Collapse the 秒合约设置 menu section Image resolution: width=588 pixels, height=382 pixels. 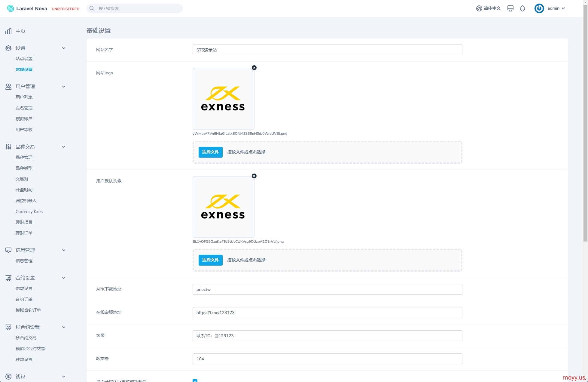pos(64,327)
